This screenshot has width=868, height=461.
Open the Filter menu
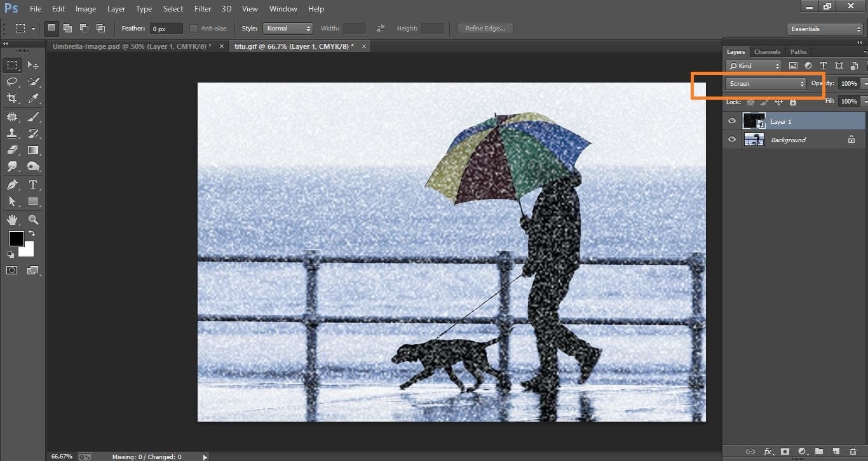(202, 8)
